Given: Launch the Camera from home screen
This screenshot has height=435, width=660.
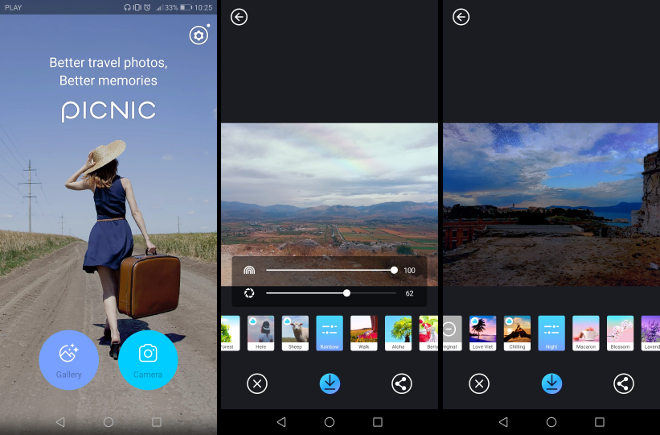Looking at the screenshot, I should tap(148, 358).
